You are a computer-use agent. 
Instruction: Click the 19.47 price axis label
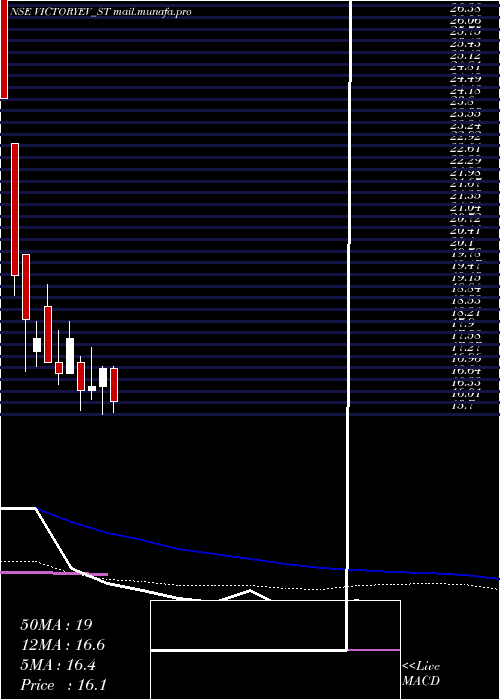pyautogui.click(x=466, y=266)
